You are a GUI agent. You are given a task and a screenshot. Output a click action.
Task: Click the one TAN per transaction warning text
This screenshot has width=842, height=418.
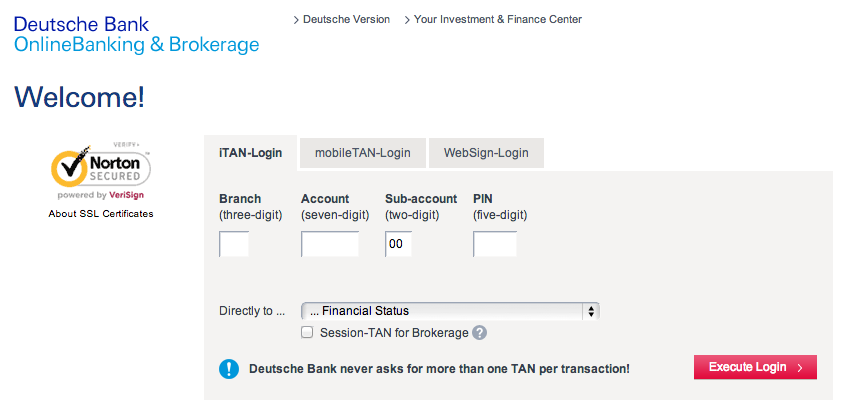click(x=439, y=369)
